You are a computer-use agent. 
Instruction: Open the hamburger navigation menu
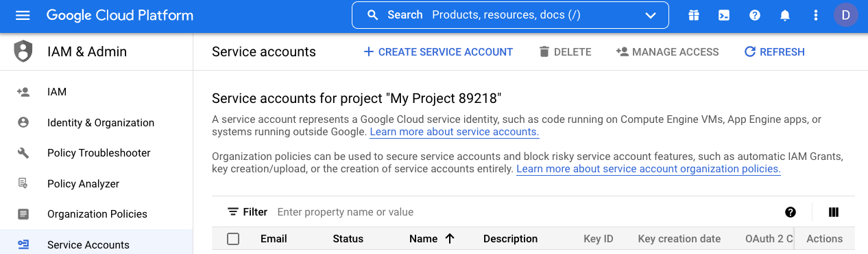(x=23, y=15)
